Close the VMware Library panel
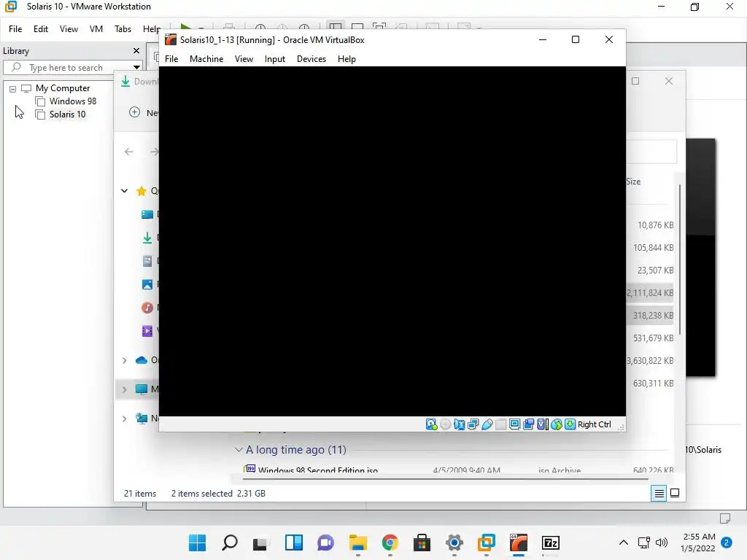747x560 pixels. click(136, 50)
